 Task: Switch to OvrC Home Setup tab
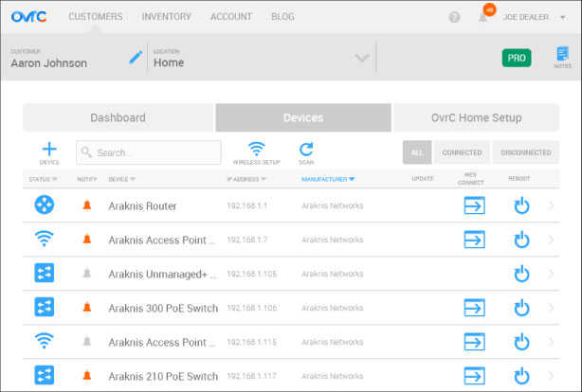pyautogui.click(x=476, y=117)
